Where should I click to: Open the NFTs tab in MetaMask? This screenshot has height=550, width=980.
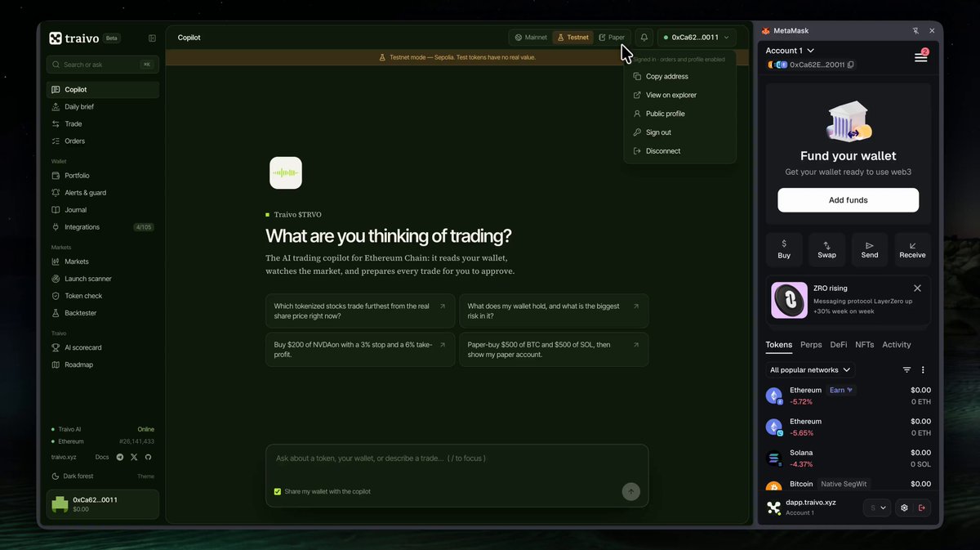[865, 345]
